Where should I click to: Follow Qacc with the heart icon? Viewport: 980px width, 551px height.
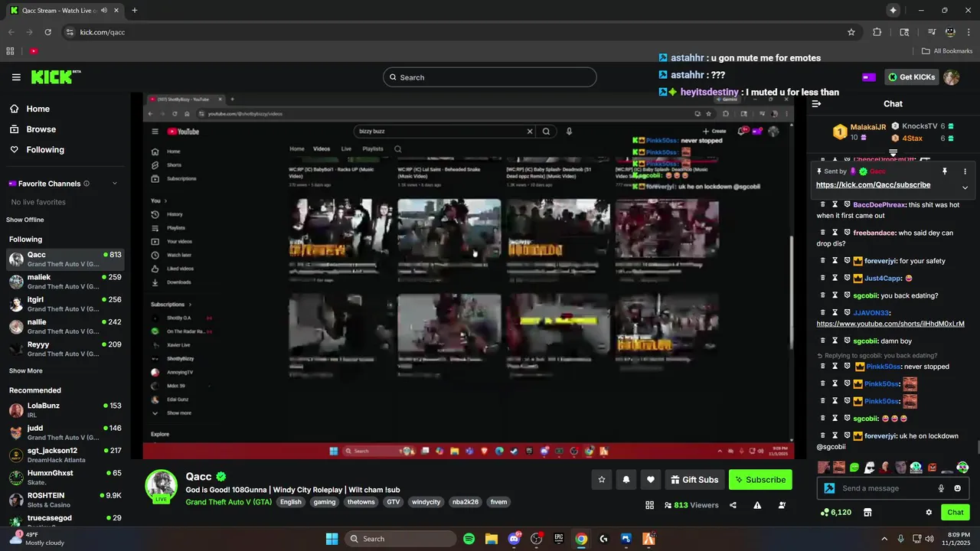pyautogui.click(x=651, y=480)
